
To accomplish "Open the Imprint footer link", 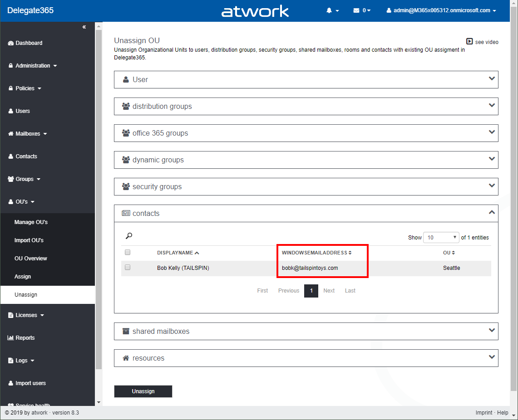I will pos(483,413).
